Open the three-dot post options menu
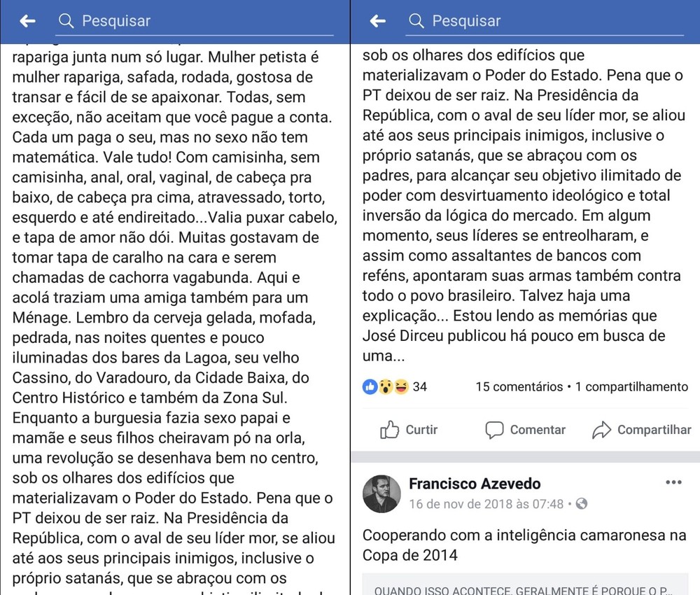Screen dimensions: 700x595 (x=673, y=482)
